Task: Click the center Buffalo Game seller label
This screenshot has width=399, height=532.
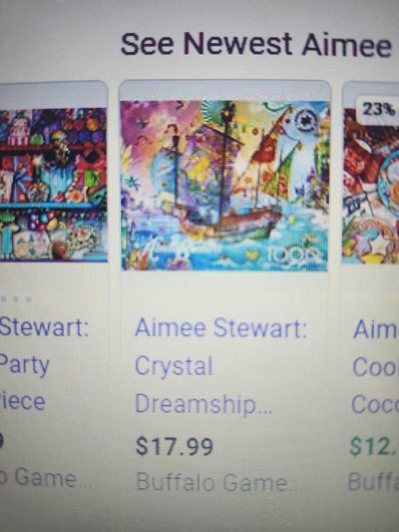Action: pyautogui.click(x=211, y=482)
